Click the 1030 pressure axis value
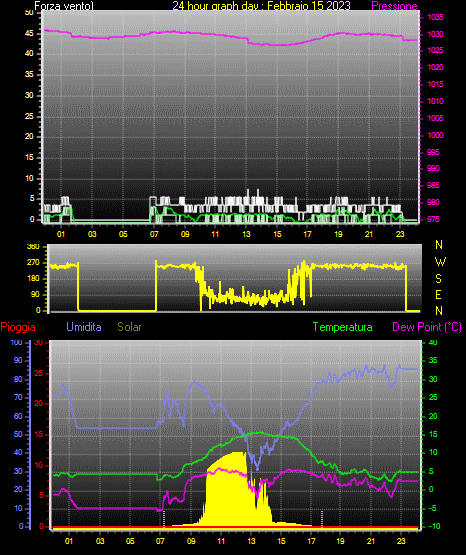Screen dimensions: 466x555 [435, 34]
